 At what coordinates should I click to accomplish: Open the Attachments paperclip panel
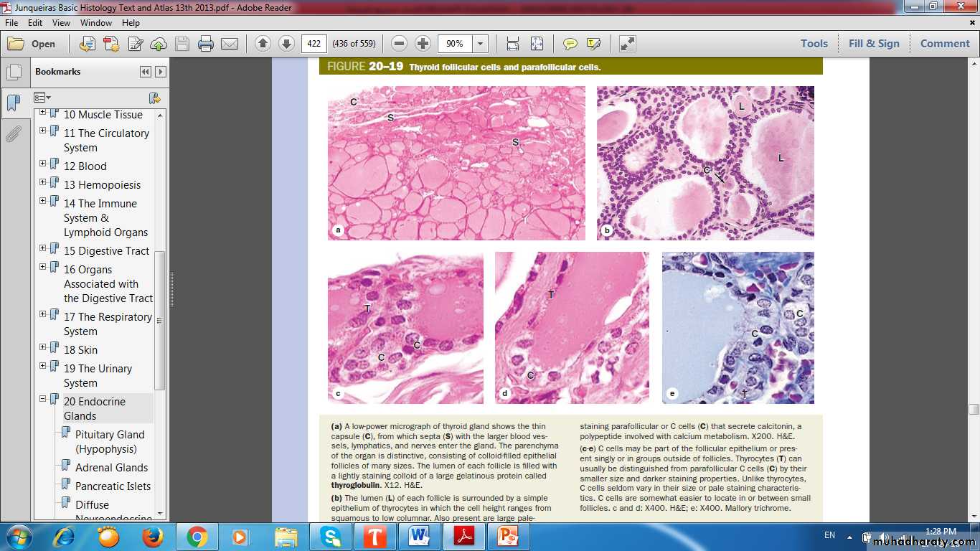pyautogui.click(x=13, y=134)
